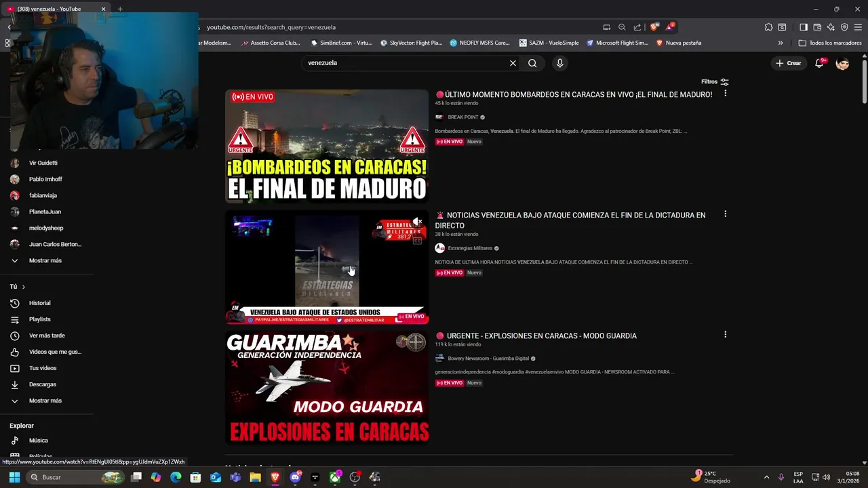Open YouTube notifications bell
This screenshot has height=488, width=868.
tap(819, 63)
